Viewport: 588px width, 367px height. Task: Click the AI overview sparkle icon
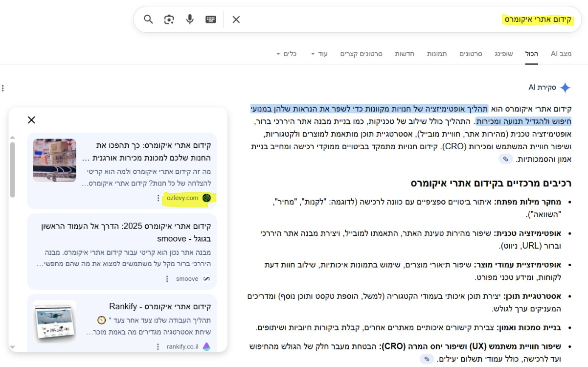tap(565, 88)
